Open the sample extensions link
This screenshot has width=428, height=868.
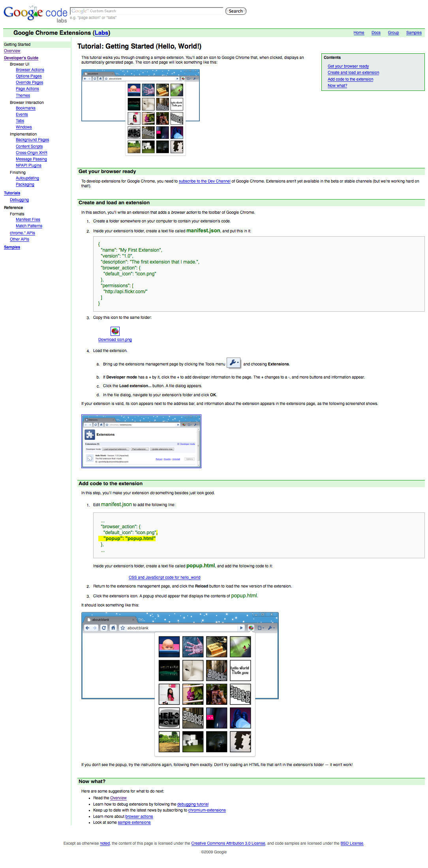(134, 823)
